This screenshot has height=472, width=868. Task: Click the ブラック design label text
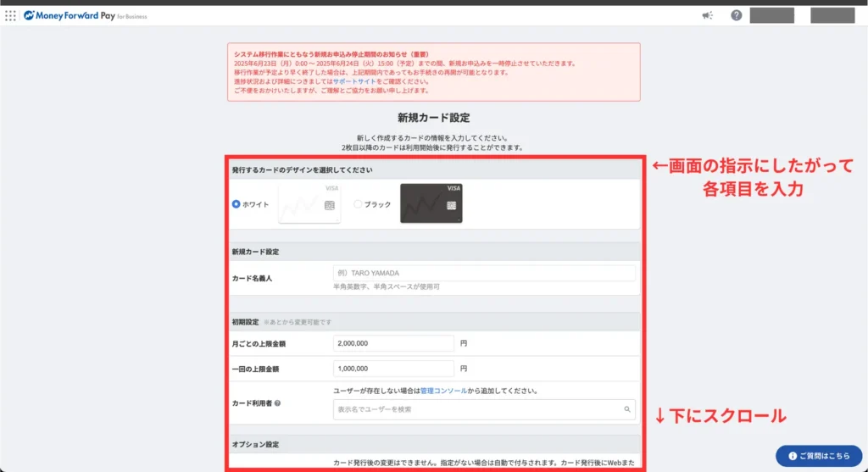tap(380, 204)
